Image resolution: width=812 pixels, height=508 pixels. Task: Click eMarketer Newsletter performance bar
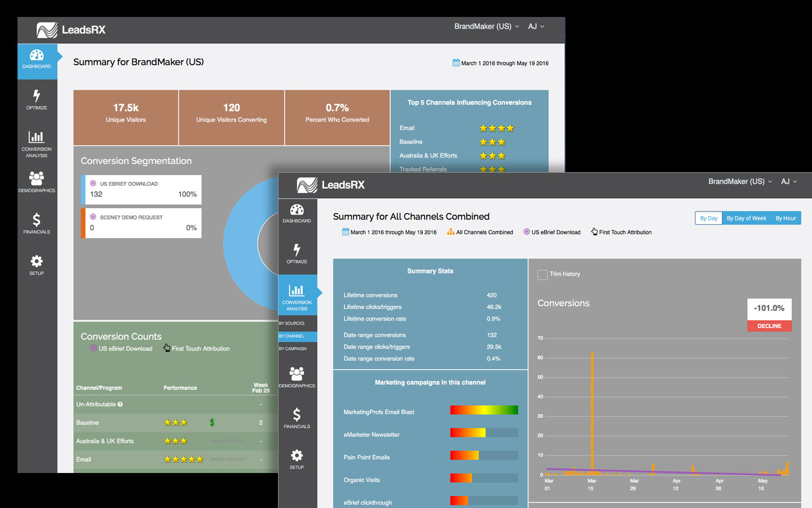tap(484, 433)
